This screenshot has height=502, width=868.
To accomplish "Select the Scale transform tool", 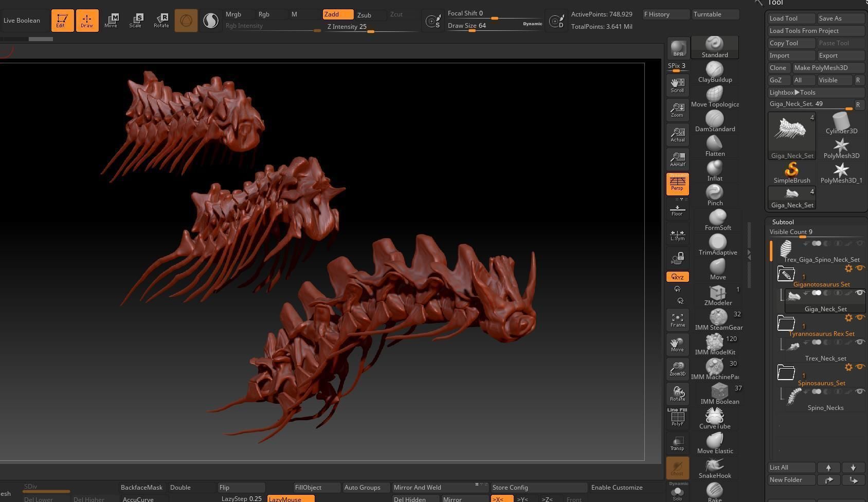I will click(136, 21).
